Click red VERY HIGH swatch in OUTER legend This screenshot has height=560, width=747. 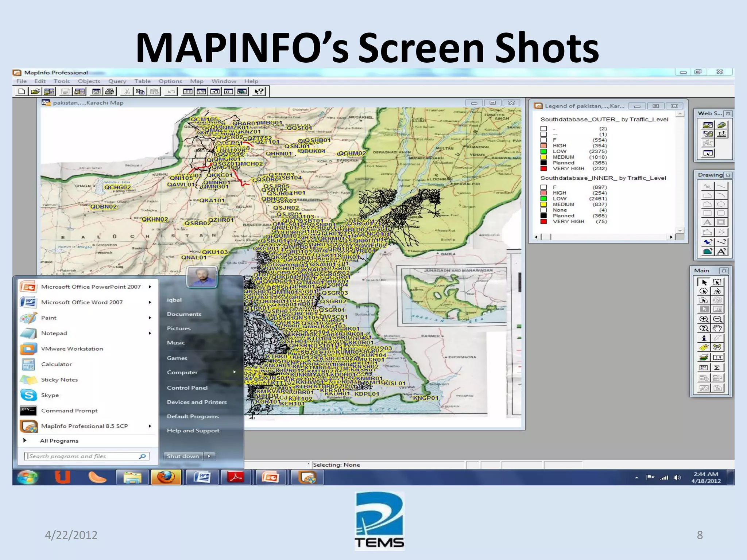coord(543,168)
